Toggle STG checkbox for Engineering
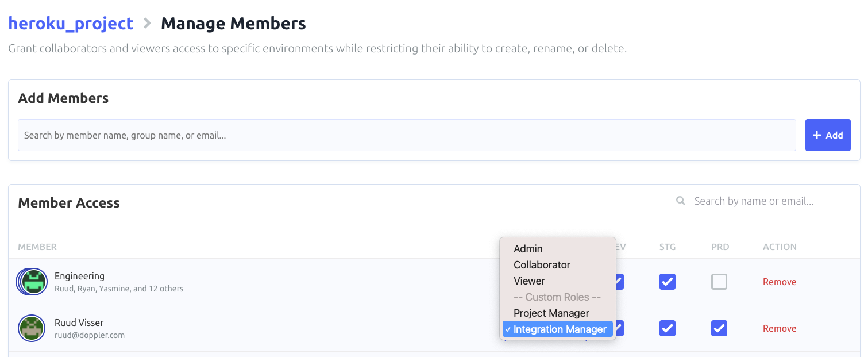The width and height of the screenshot is (868, 357). pos(667,282)
